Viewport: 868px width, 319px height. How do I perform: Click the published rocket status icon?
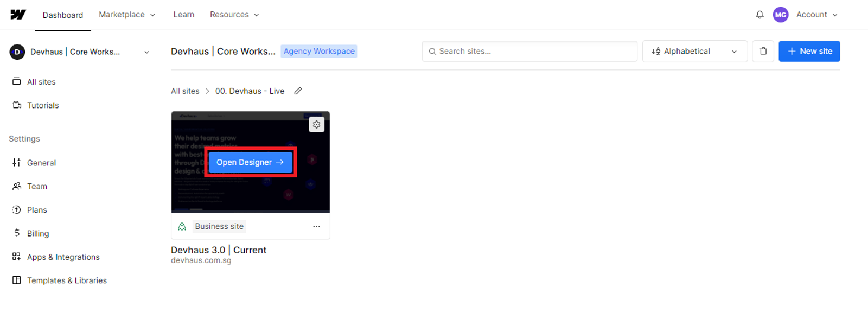(x=182, y=226)
